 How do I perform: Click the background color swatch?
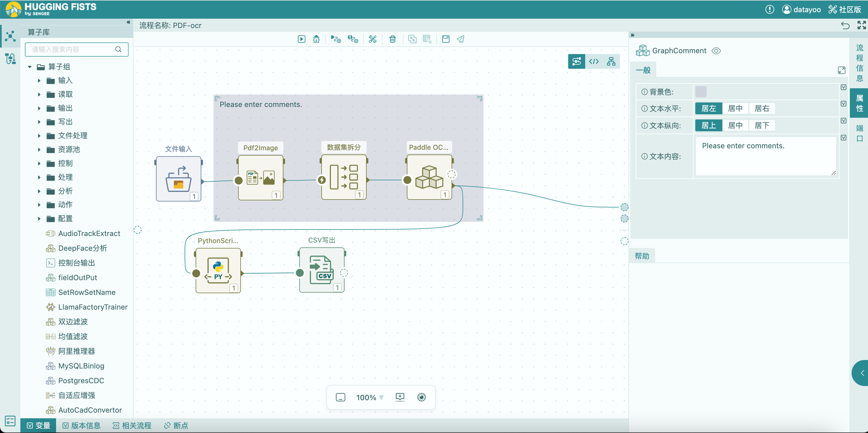click(700, 92)
